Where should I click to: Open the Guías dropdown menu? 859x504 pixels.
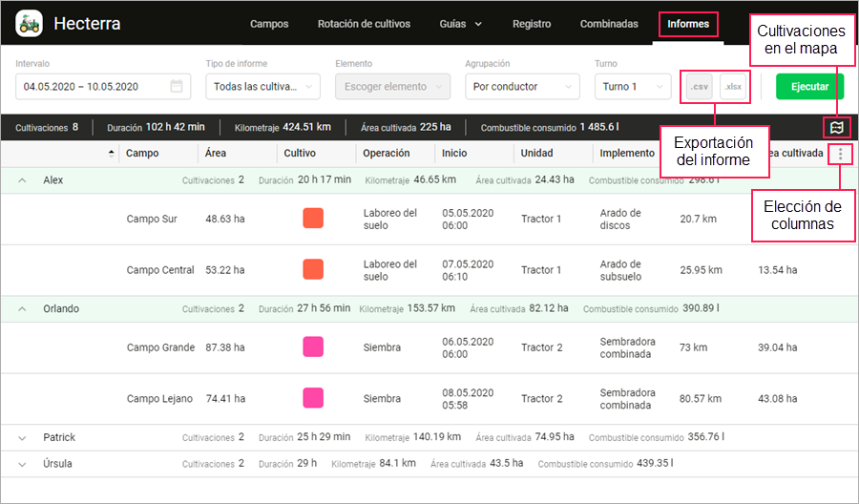tap(460, 24)
